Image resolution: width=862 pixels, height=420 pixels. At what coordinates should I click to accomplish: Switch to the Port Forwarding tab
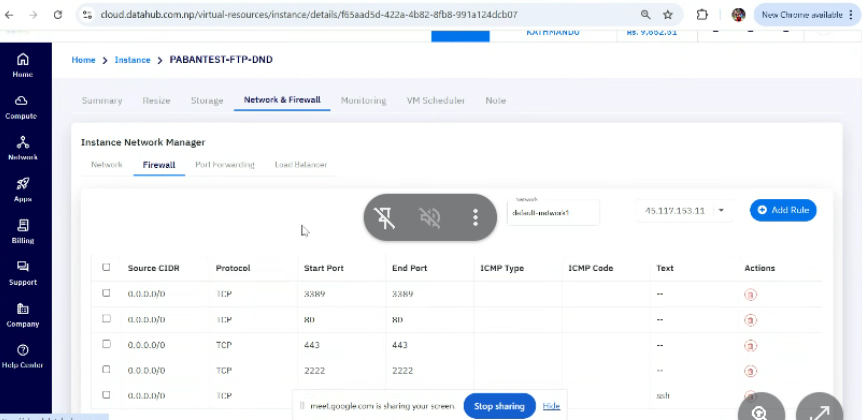224,164
